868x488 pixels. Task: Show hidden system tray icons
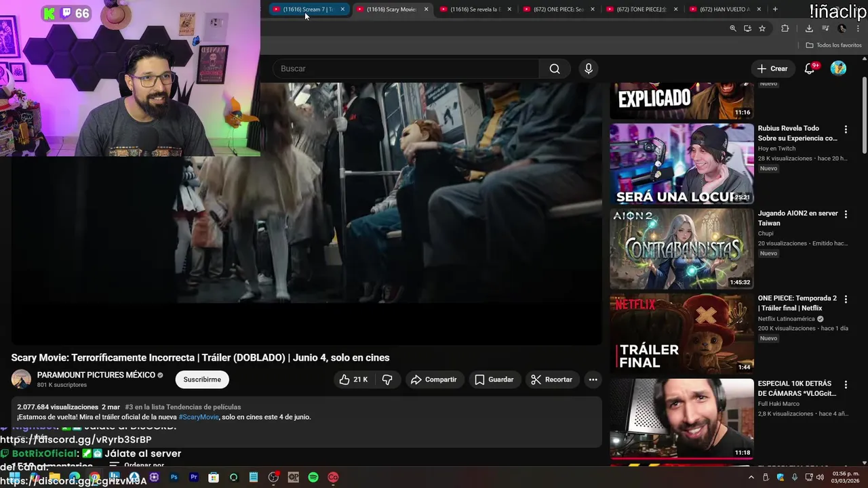753,477
